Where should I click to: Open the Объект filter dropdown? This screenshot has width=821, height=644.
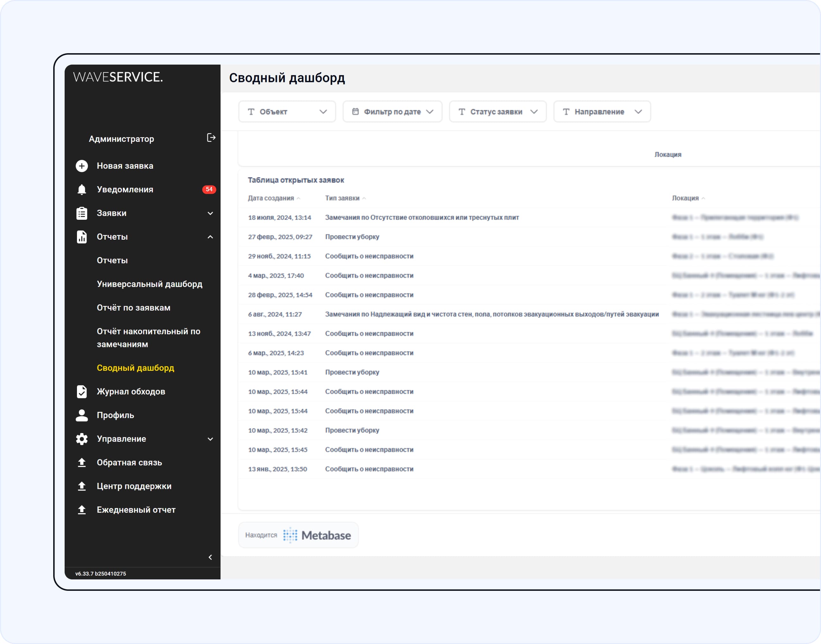(287, 111)
